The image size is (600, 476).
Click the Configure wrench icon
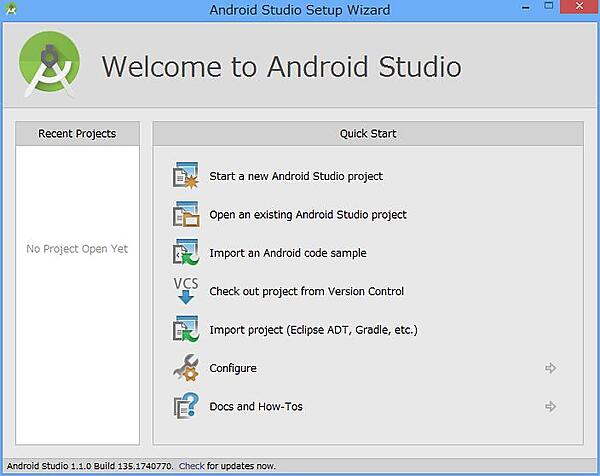(187, 368)
